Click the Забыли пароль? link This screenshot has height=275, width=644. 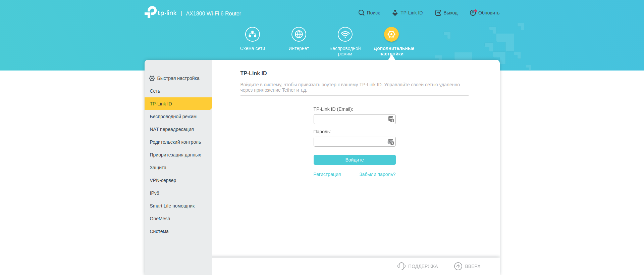pos(377,174)
